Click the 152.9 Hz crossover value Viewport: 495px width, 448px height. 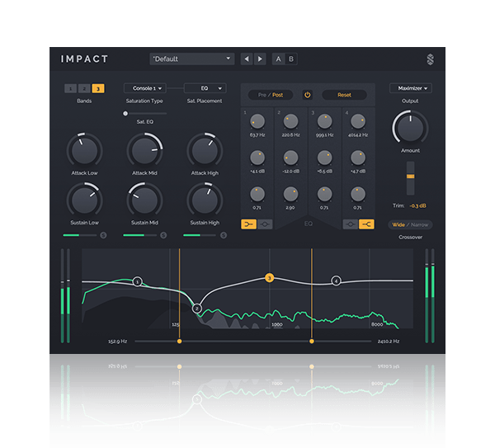pyautogui.click(x=117, y=342)
